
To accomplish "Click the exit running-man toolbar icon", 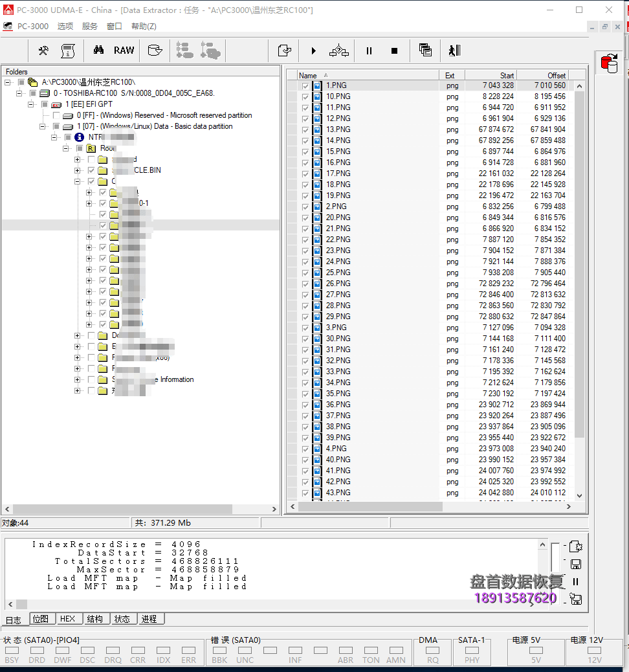I will pos(455,50).
